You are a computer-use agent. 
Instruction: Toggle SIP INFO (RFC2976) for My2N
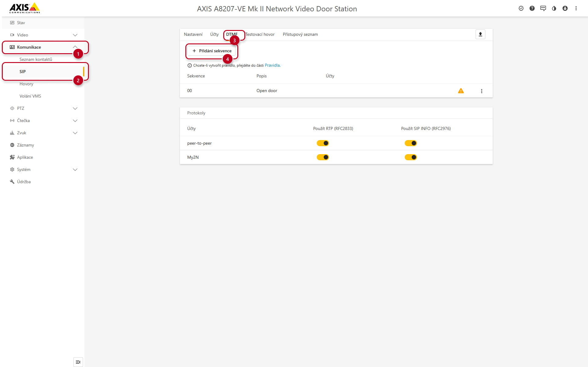[x=411, y=157]
